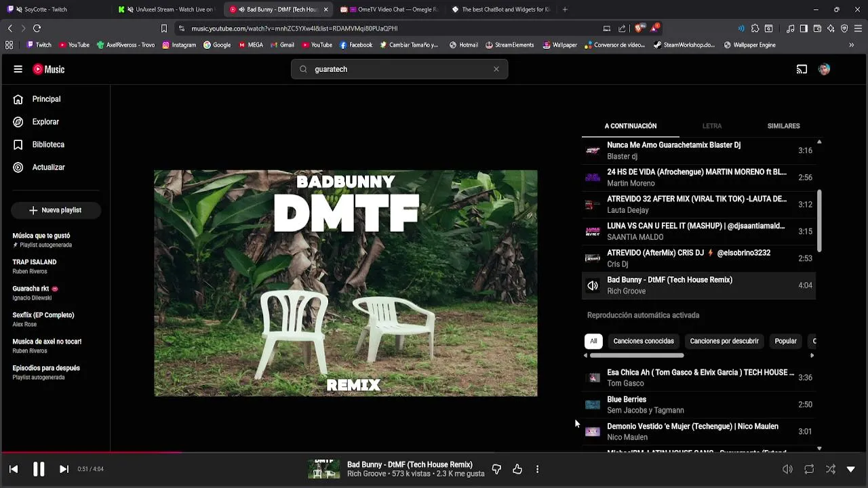
Task: Dislike the current song
Action: tap(496, 469)
